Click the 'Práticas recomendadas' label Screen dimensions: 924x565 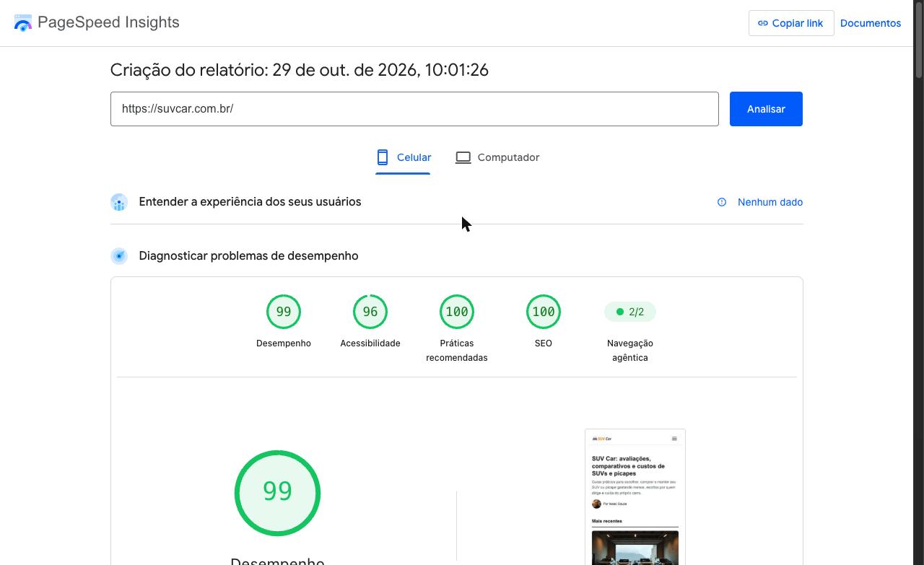point(457,351)
